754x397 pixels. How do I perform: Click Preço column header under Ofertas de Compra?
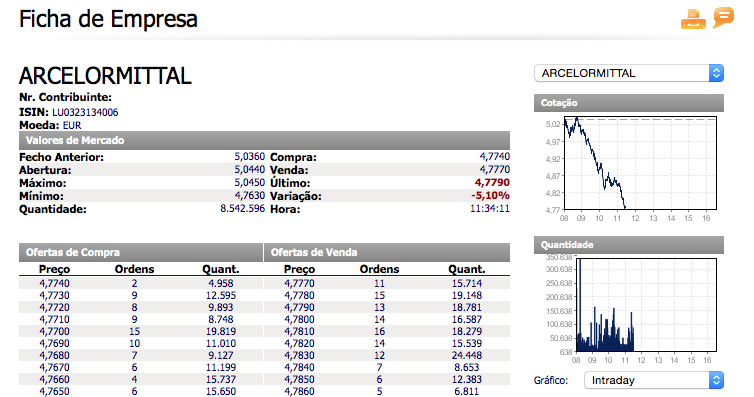tap(54, 269)
